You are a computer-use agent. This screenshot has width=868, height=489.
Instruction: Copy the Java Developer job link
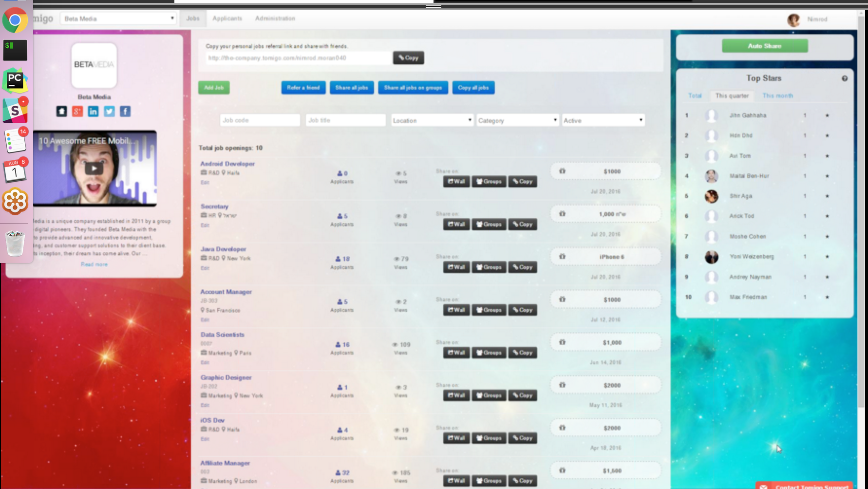click(522, 267)
